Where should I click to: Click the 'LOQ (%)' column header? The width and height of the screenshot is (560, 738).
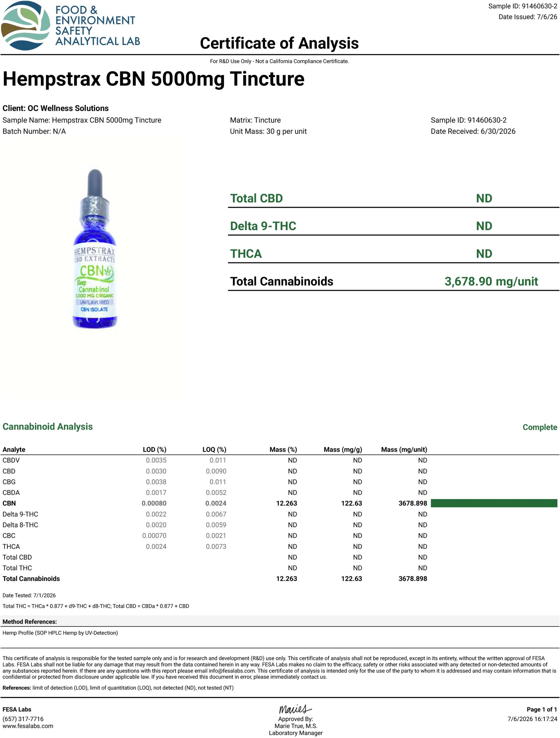[x=214, y=450]
